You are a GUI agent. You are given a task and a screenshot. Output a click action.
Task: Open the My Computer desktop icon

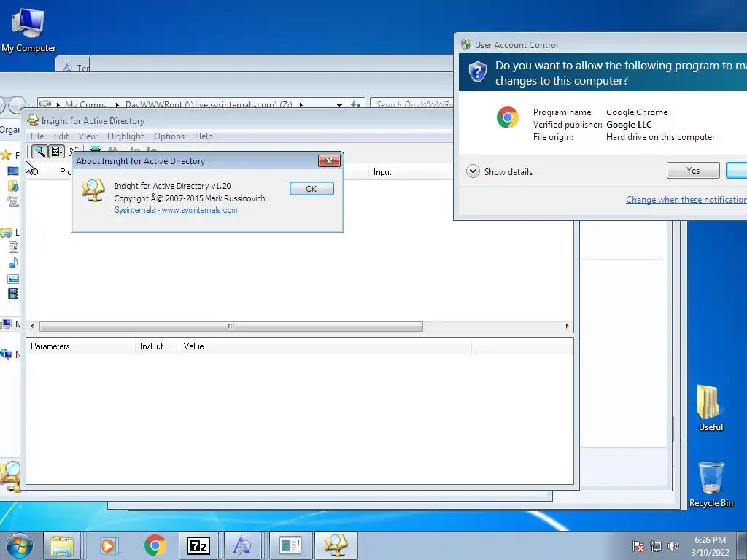point(28,28)
